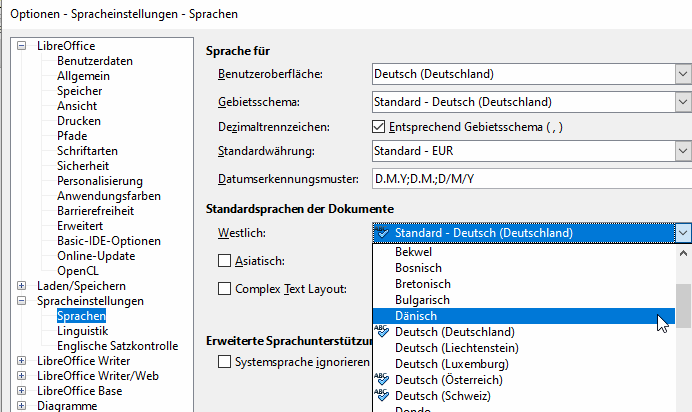Click spellcheck icon in Westlich combo box
692x412 pixels.
tap(382, 232)
